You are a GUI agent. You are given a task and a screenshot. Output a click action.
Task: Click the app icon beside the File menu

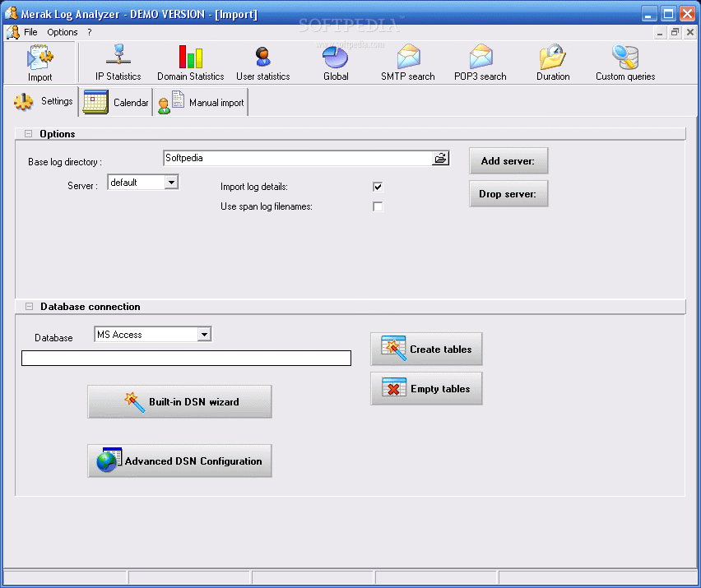[13, 32]
